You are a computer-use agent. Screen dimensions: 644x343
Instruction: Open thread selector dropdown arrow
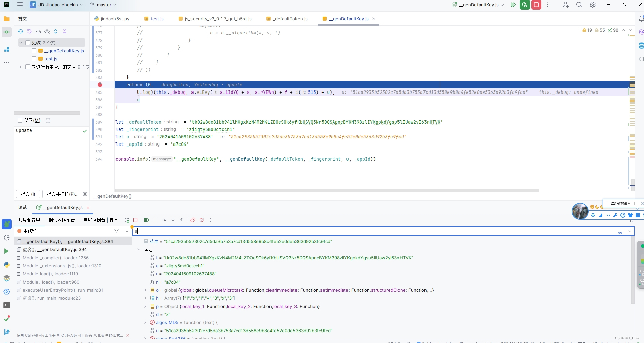pyautogui.click(x=127, y=231)
